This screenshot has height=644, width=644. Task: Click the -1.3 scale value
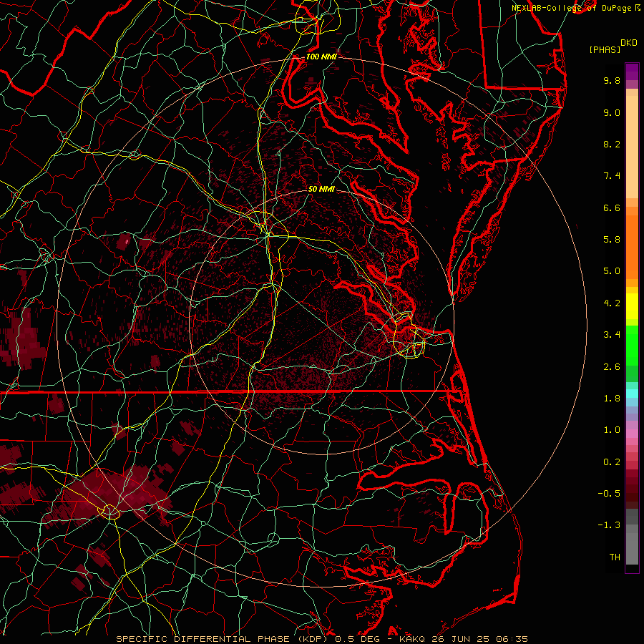tap(609, 525)
